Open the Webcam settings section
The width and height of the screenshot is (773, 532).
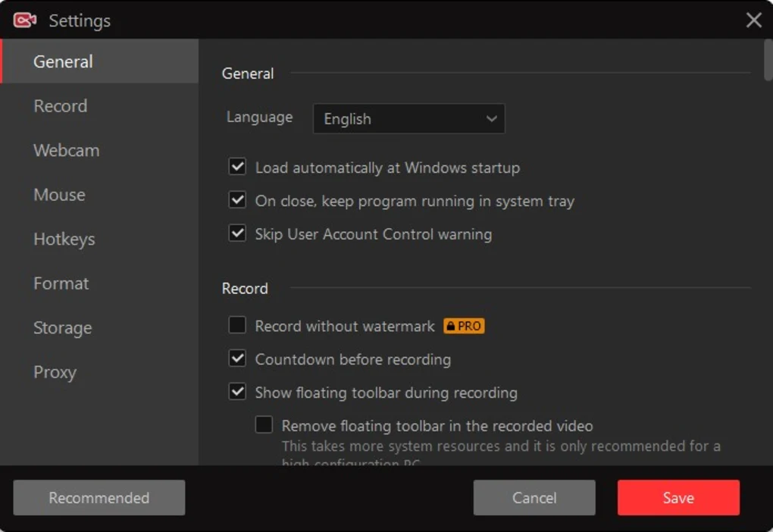coord(66,150)
